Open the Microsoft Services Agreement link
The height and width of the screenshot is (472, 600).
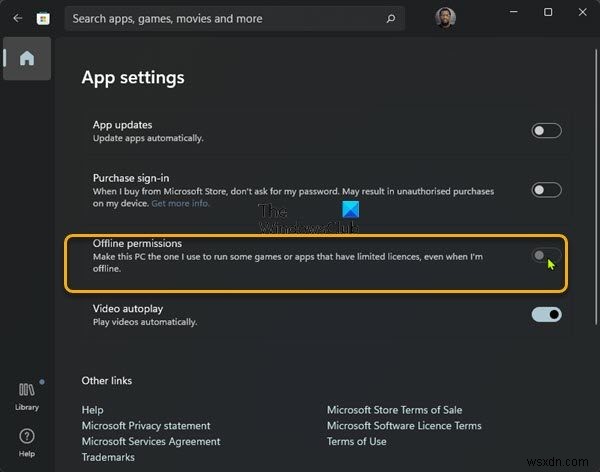click(151, 441)
